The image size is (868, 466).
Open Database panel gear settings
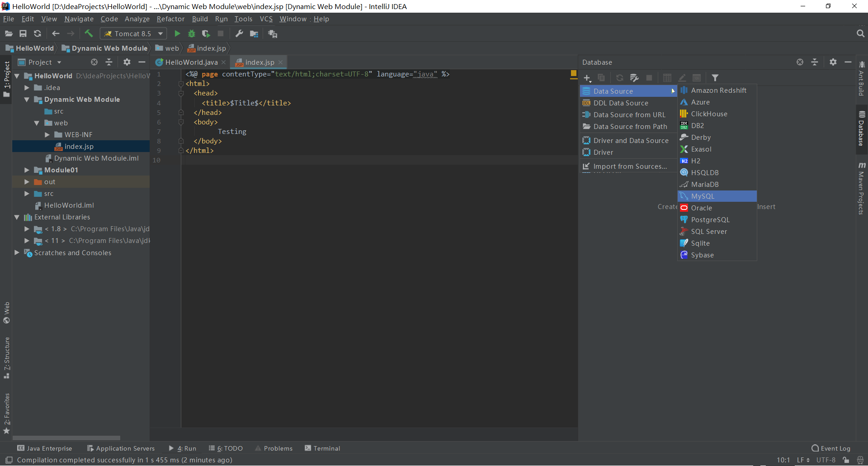[833, 62]
